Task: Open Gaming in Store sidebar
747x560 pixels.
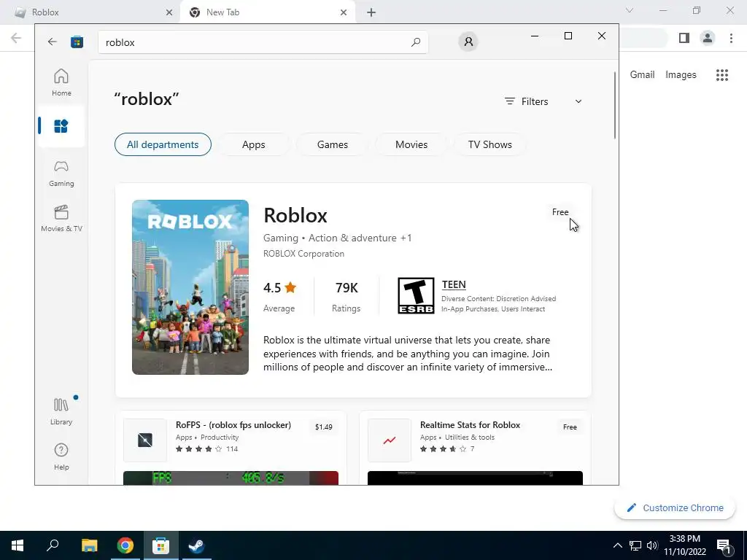Action: pyautogui.click(x=61, y=174)
